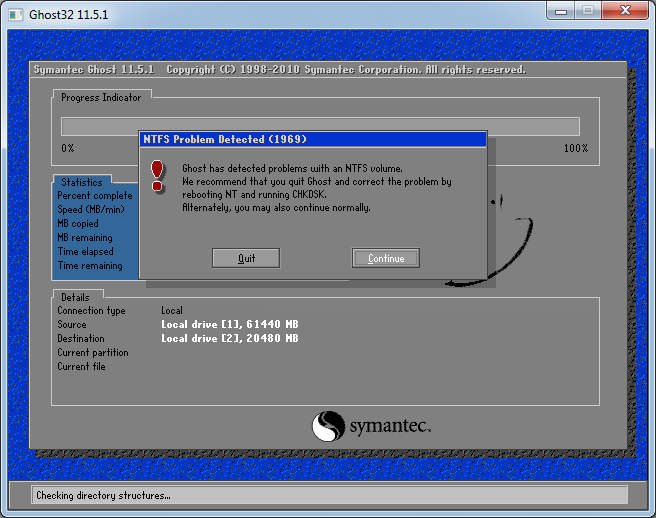
Task: Click the 'Checking directory structures...' status text
Action: click(x=103, y=495)
